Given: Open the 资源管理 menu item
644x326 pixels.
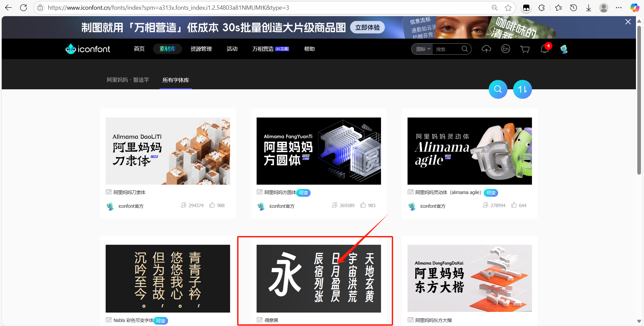Looking at the screenshot, I should tap(201, 49).
